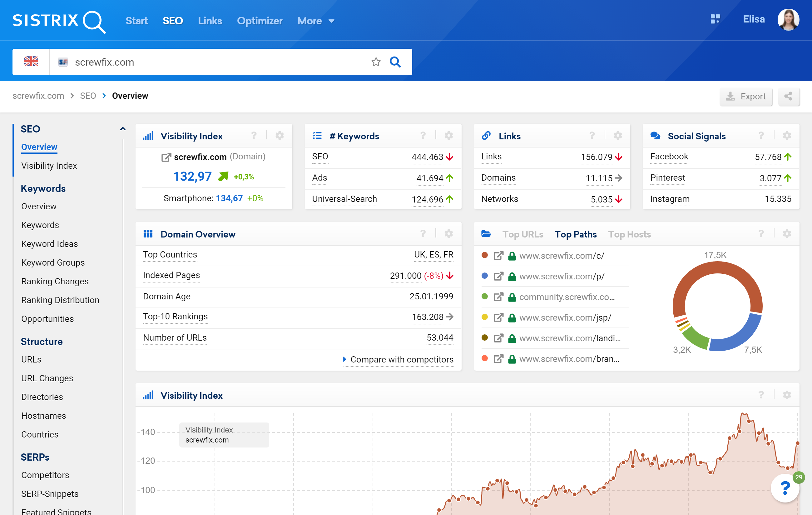Open external link icon for www.screwfix.com/p/

tap(498, 276)
